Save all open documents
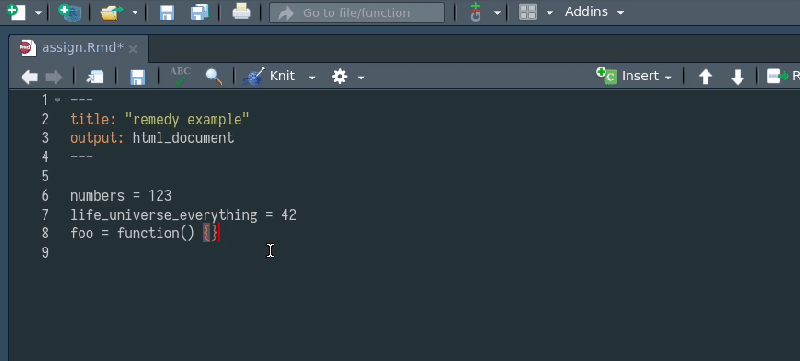 [199, 12]
